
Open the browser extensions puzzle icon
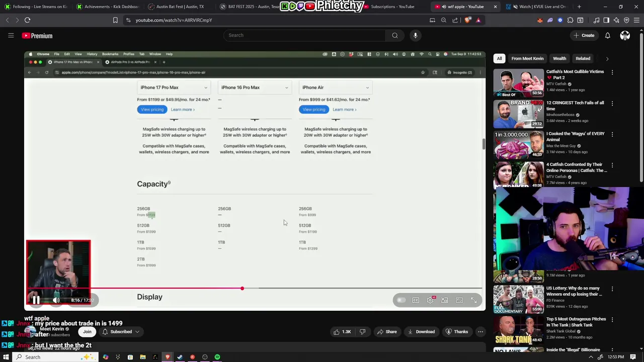(570, 20)
